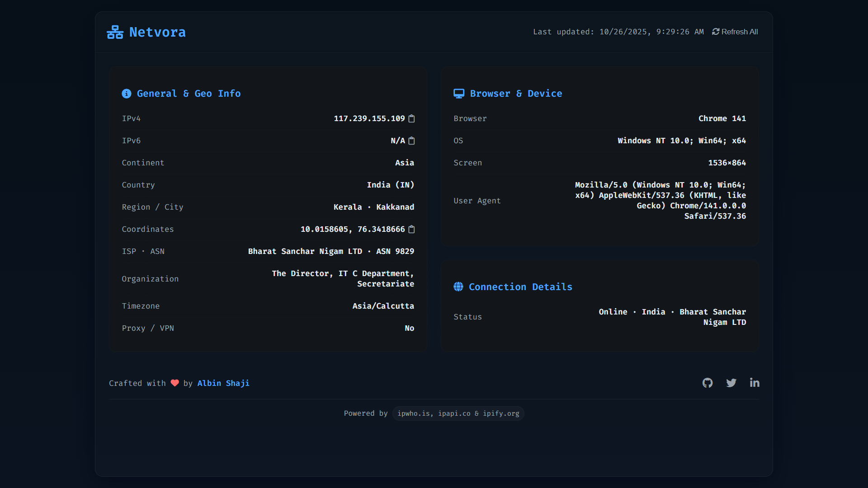This screenshot has height=488, width=868.
Task: Click the red heart icon in footer
Action: point(175,383)
